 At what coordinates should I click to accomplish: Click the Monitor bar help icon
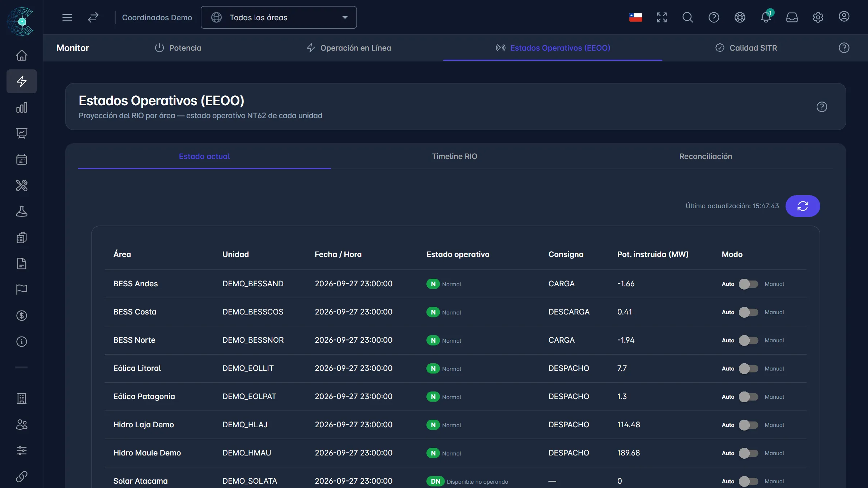pyautogui.click(x=844, y=48)
